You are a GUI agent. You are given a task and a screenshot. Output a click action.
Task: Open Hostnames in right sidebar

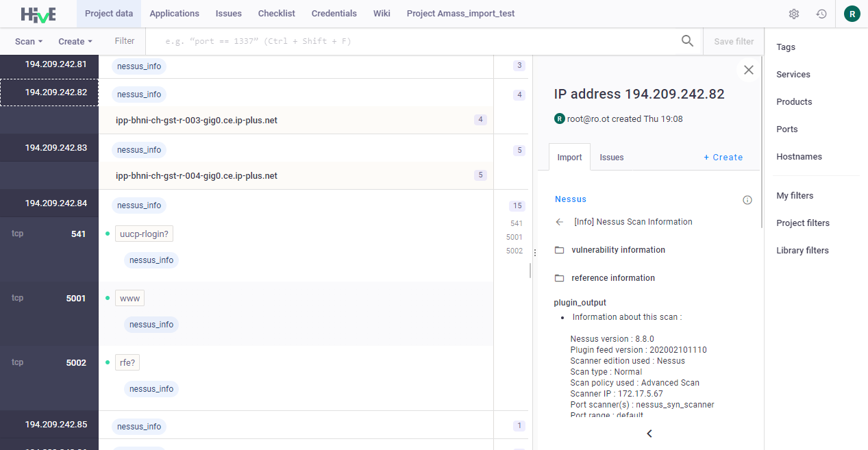click(799, 157)
